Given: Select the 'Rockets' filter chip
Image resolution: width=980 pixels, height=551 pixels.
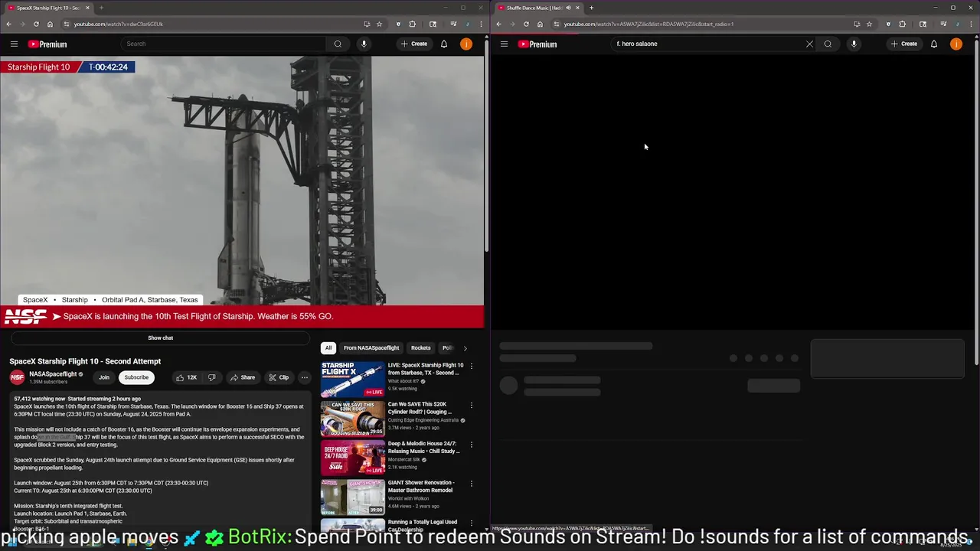Looking at the screenshot, I should tap(420, 347).
